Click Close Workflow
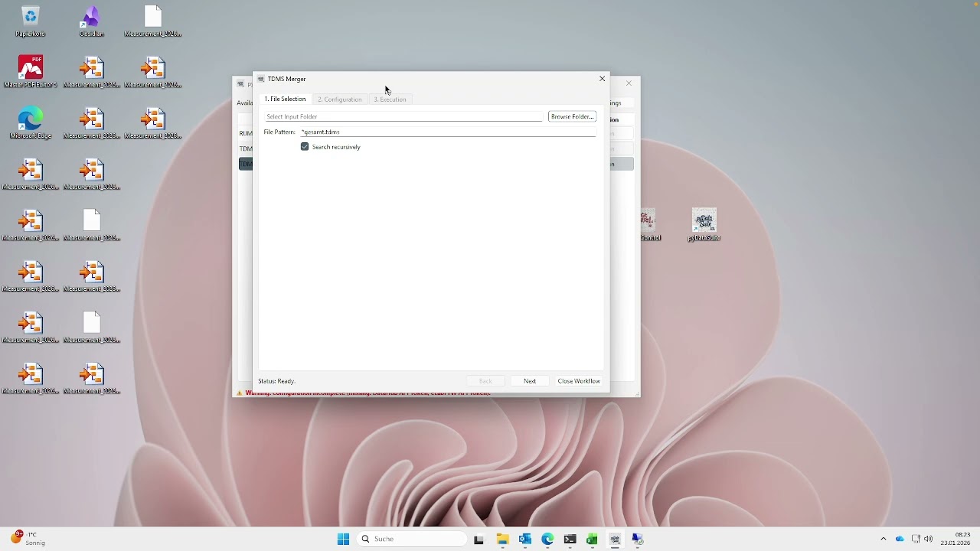Viewport: 980px width, 551px height. [579, 381]
